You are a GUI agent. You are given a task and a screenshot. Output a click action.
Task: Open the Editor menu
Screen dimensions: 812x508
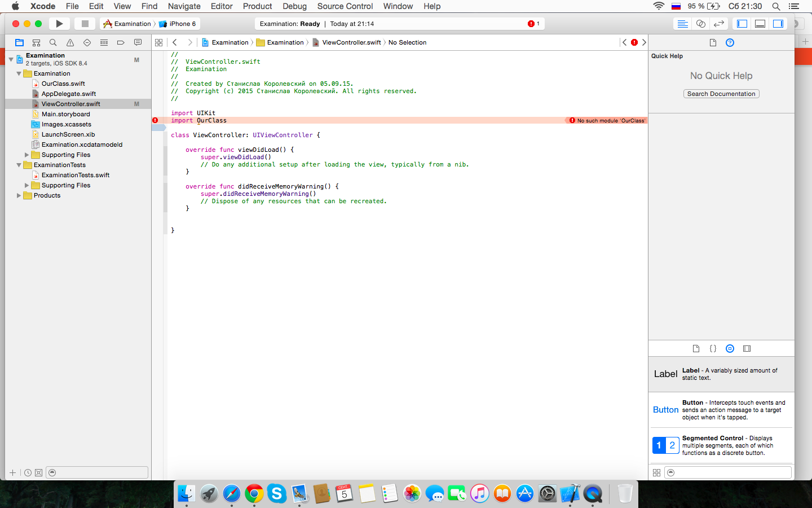[x=222, y=6]
